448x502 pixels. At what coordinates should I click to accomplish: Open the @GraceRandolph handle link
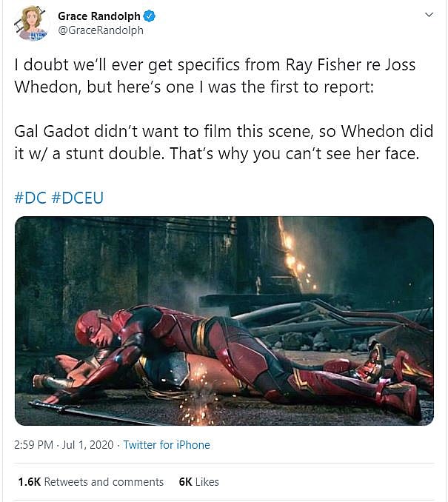(101, 30)
